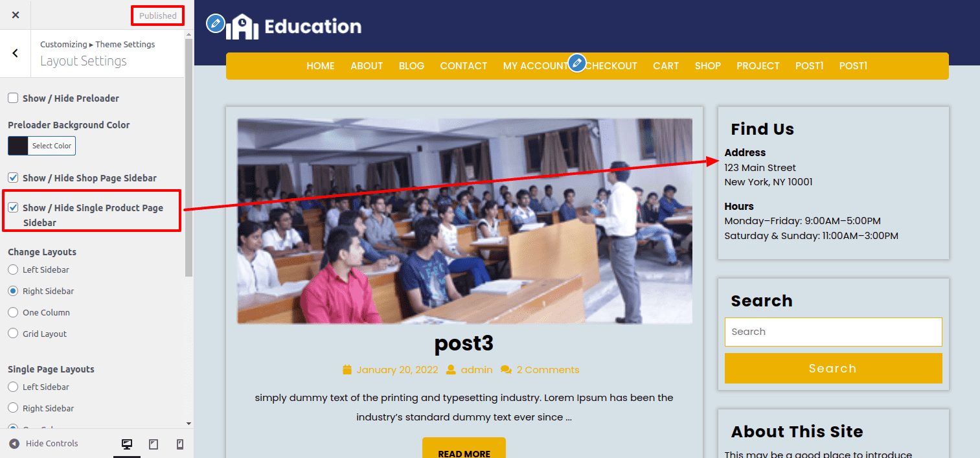980x458 pixels.
Task: Open the SHOP menu item
Action: point(708,66)
